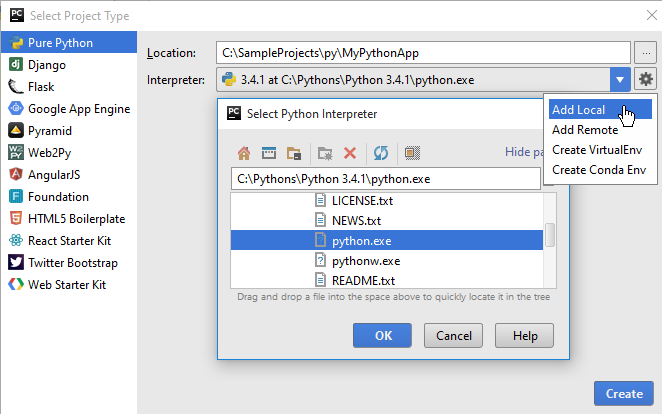This screenshot has width=662, height=414.
Task: Select LICENSE.txt in file tree
Action: coord(387,200)
